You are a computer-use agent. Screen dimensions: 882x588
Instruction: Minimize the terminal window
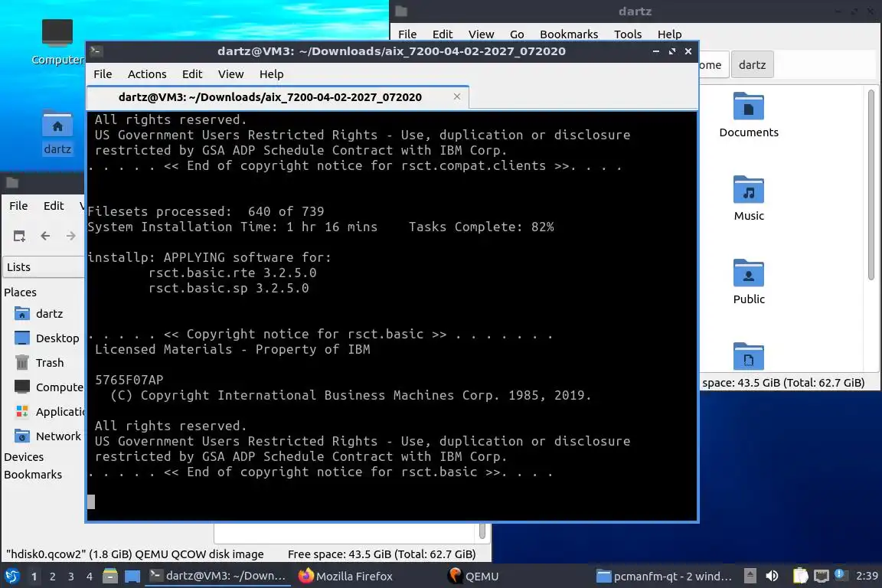(x=656, y=51)
